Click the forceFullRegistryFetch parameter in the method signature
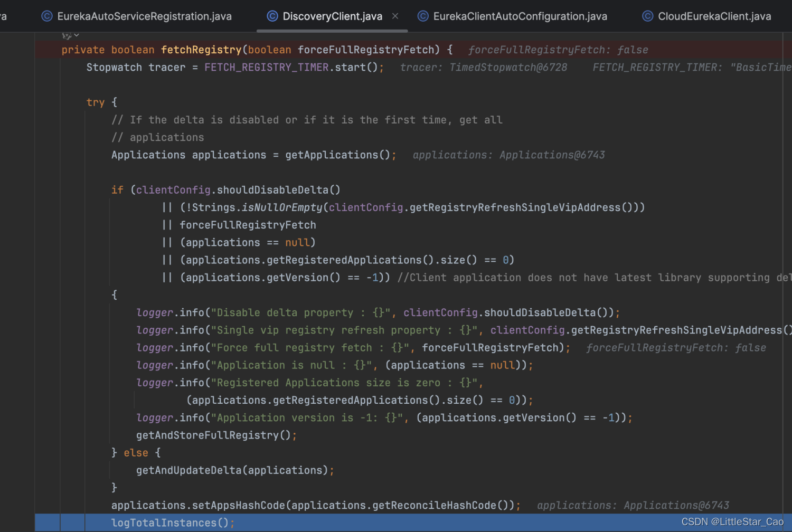 point(366,50)
